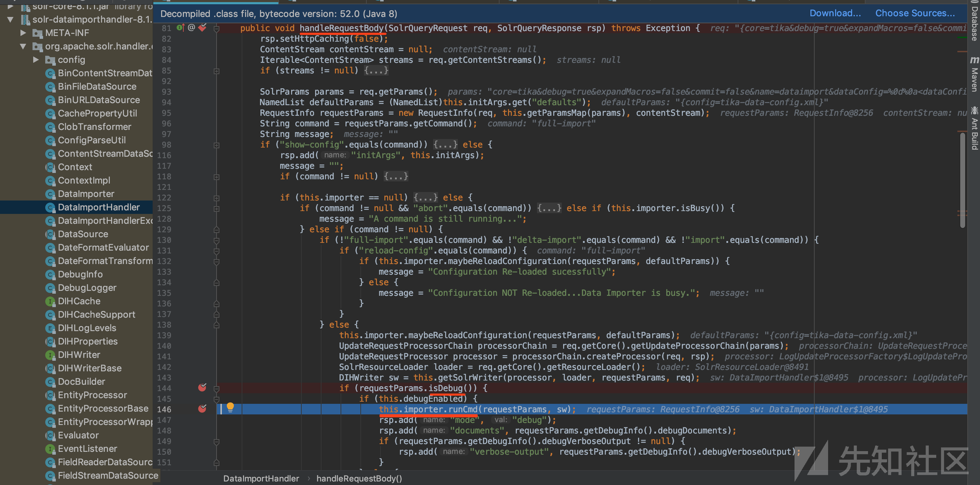Select the CachePropertyUtil class icon
The height and width of the screenshot is (485, 980).
(x=50, y=113)
